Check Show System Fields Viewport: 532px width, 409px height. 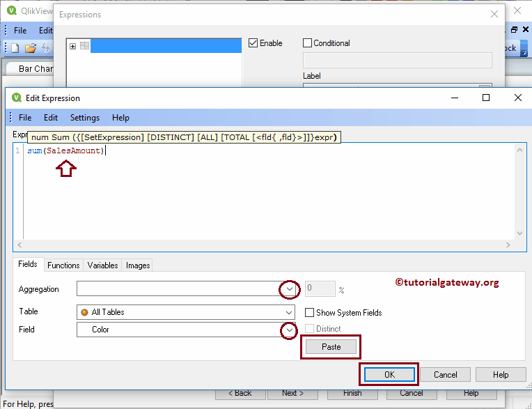tap(309, 313)
